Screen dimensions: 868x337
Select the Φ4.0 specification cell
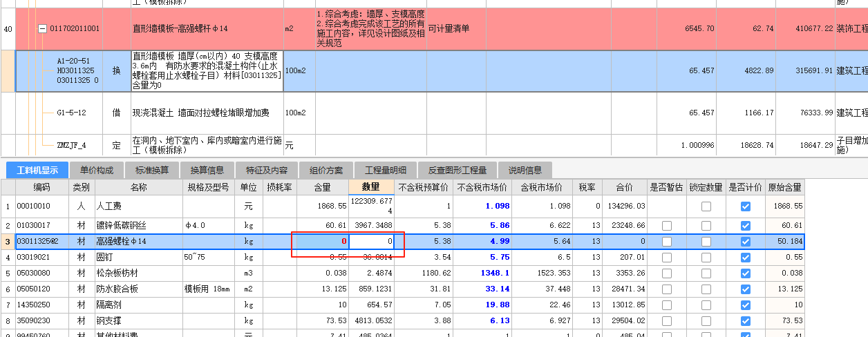click(209, 226)
